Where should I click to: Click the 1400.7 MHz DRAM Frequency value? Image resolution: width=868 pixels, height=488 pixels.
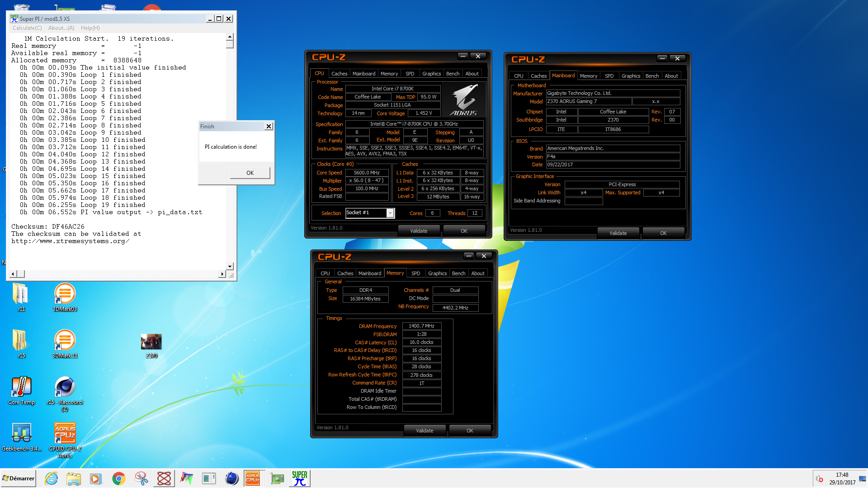click(x=421, y=326)
